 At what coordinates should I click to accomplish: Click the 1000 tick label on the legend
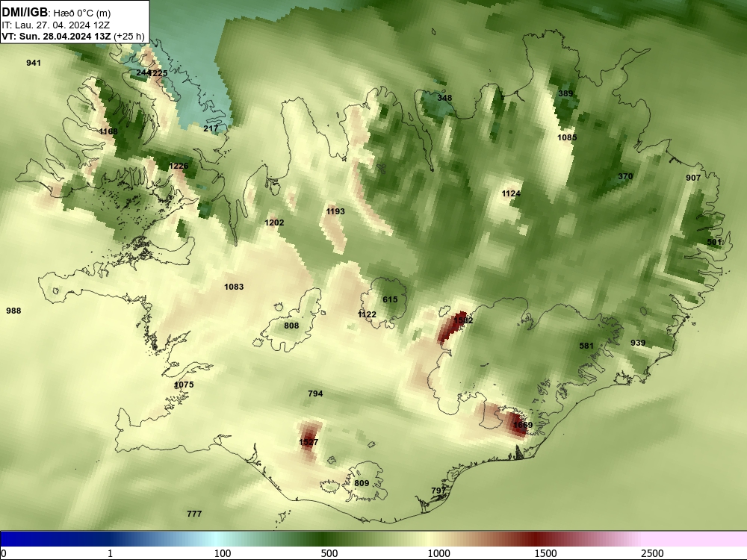(438, 553)
